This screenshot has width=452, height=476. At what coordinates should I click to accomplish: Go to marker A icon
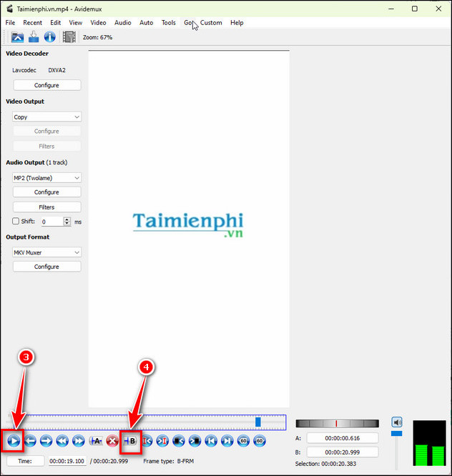147,441
